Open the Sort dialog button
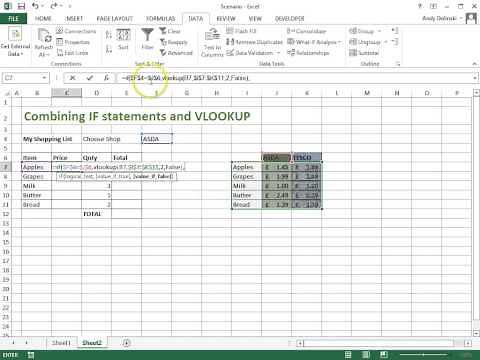480x360 pixels. tap(123, 40)
